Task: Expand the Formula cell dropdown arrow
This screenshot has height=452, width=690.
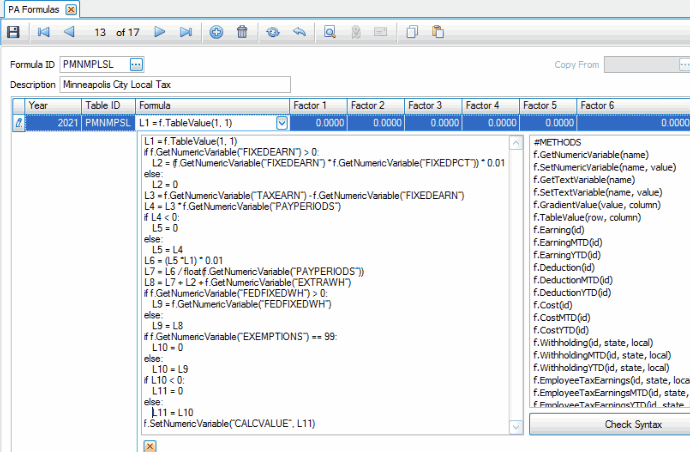Action: (281, 123)
